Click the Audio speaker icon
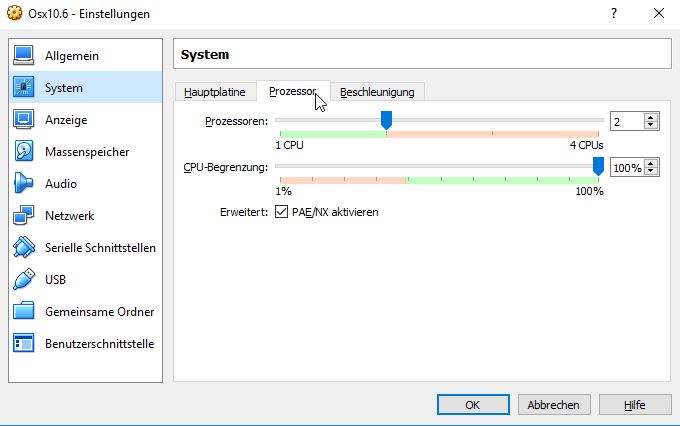 23,183
